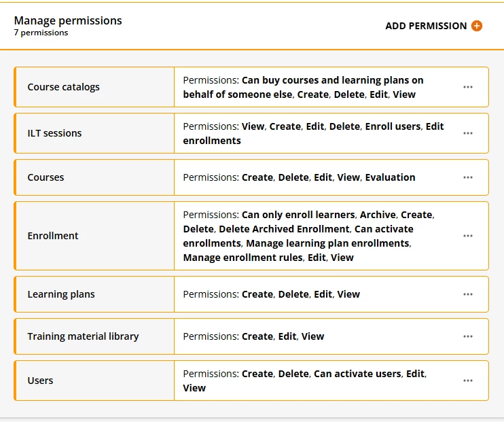Open the ellipsis menu for Training material library
This screenshot has width=504, height=422.
(468, 336)
